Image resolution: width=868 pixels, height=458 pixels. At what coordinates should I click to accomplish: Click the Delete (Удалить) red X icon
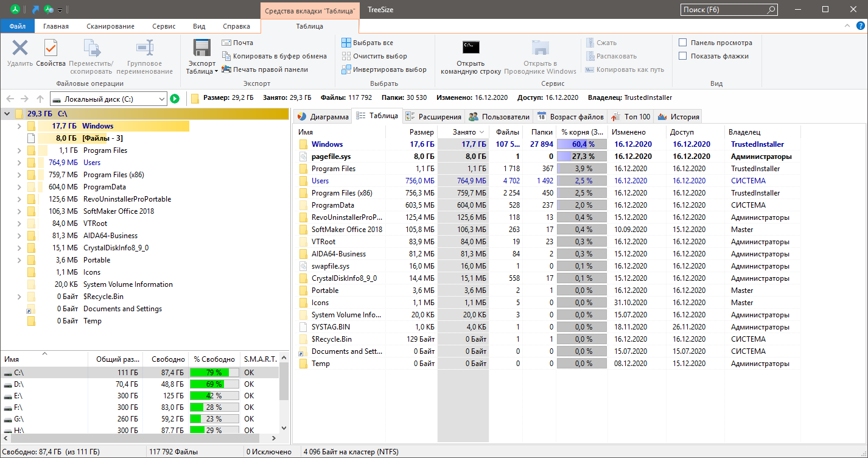tap(20, 48)
